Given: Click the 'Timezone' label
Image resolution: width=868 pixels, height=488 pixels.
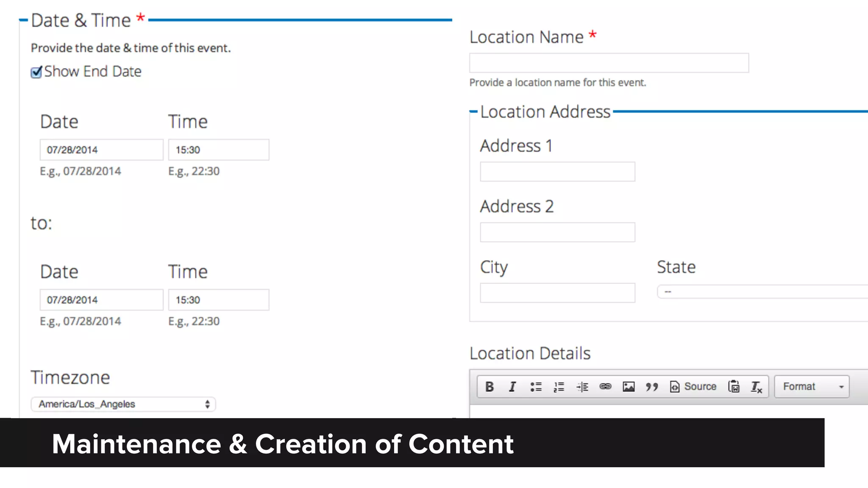Looking at the screenshot, I should (70, 377).
